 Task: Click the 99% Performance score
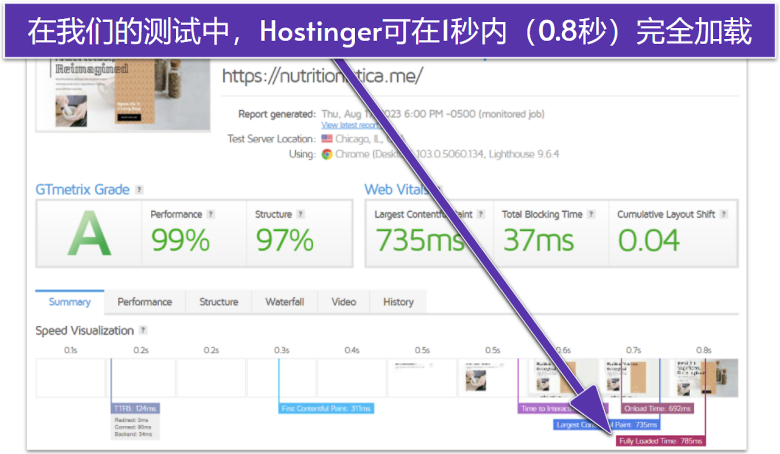pyautogui.click(x=180, y=240)
